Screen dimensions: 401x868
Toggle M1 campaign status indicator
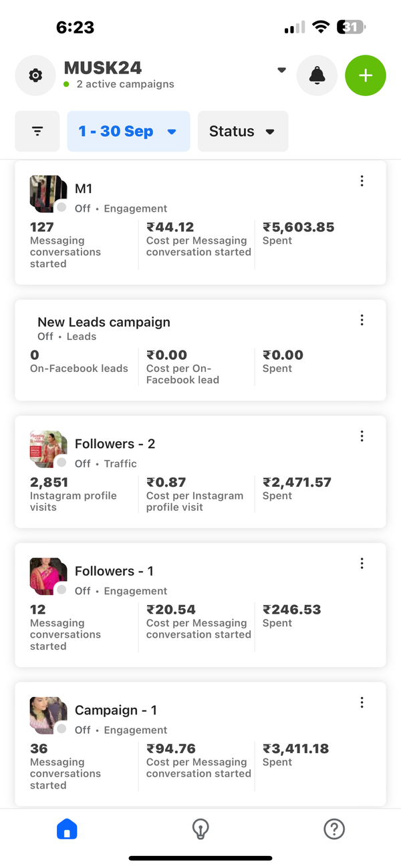point(61,208)
